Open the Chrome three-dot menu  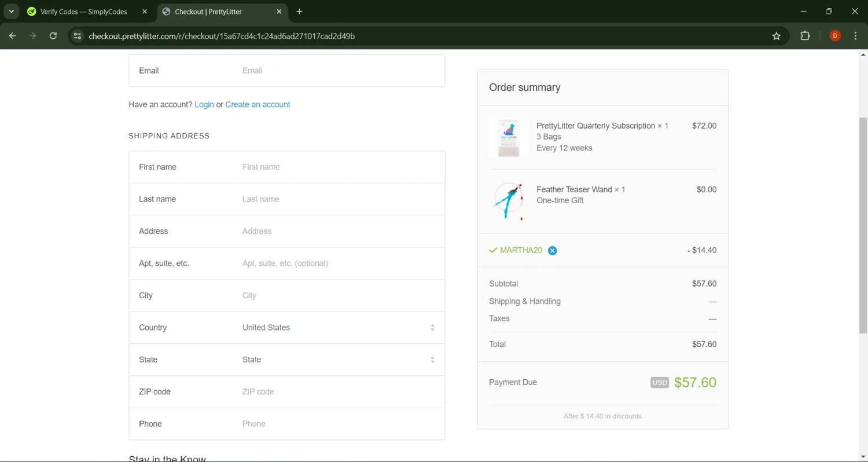click(x=855, y=36)
